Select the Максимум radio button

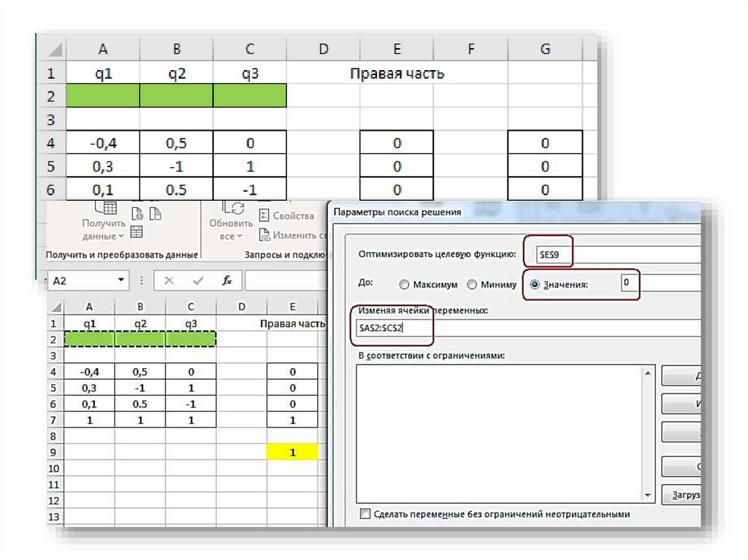point(404,285)
